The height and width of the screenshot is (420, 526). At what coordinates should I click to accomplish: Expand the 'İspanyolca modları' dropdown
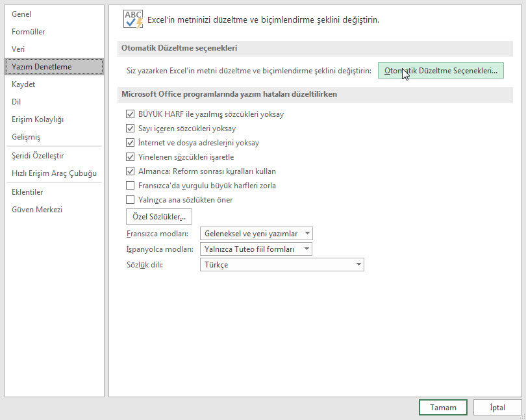[256, 249]
